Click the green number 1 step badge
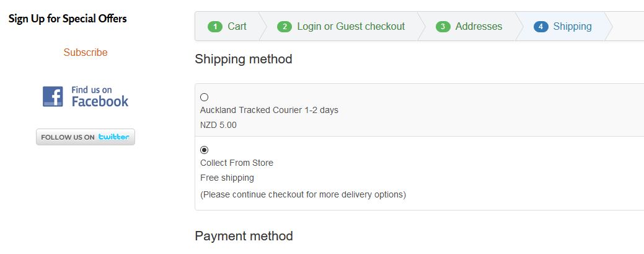The height and width of the screenshot is (254, 644). pyautogui.click(x=215, y=27)
